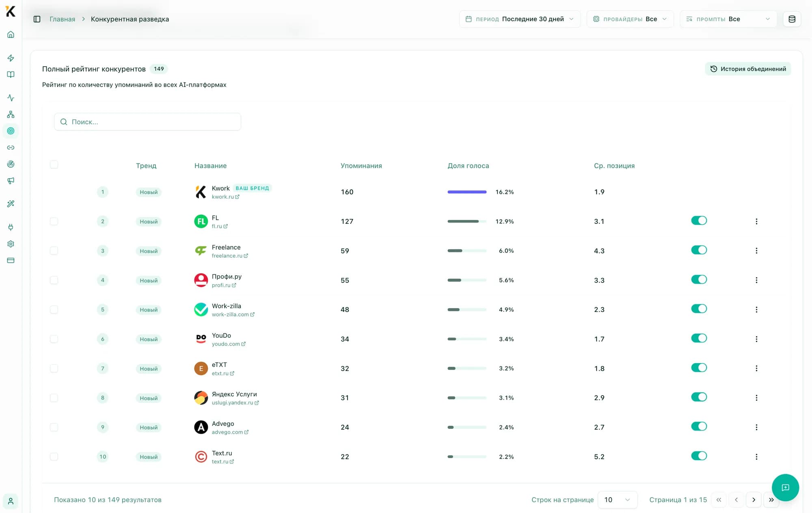Open the Период dropdown
Image resolution: width=812 pixels, height=513 pixels.
[x=520, y=19]
